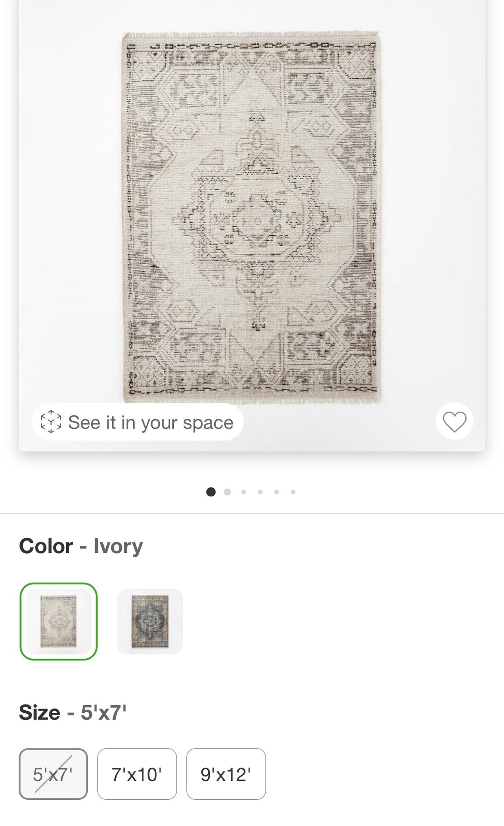504x826 pixels.
Task: Click the Size heading label
Action: click(40, 712)
